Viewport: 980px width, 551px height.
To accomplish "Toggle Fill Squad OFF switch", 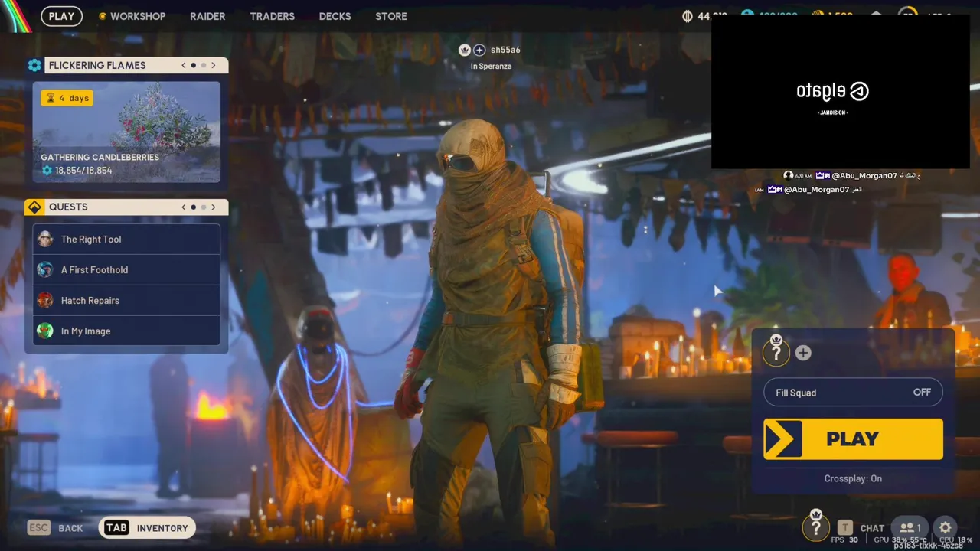I will coord(853,393).
